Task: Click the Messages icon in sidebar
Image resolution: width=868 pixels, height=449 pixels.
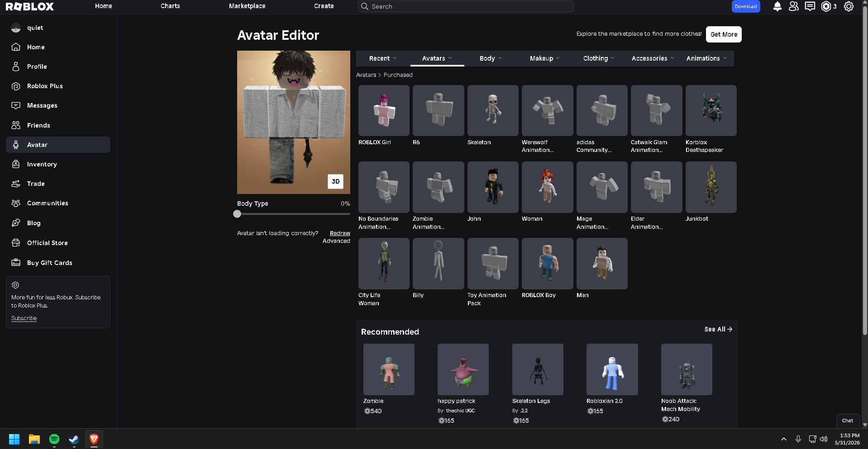Action: coord(16,105)
